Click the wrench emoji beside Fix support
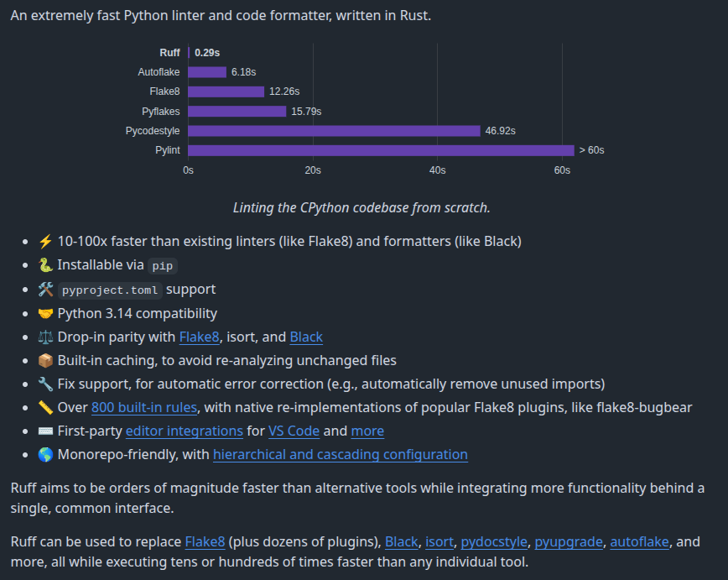728x580 pixels. point(45,384)
